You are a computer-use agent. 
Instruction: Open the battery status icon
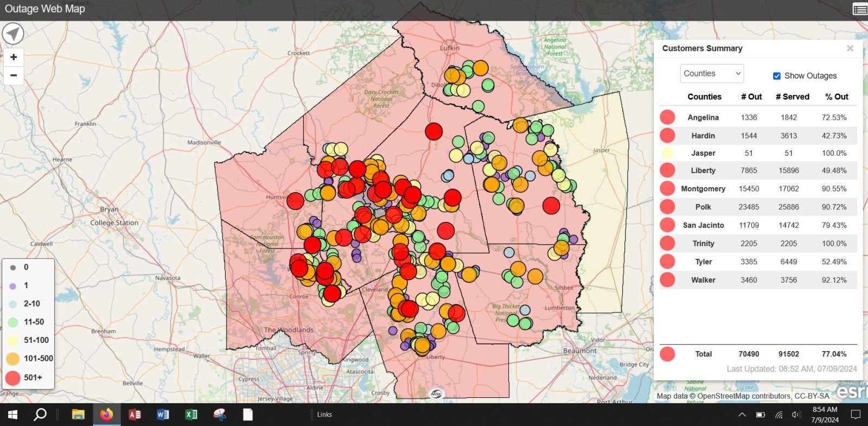click(761, 415)
